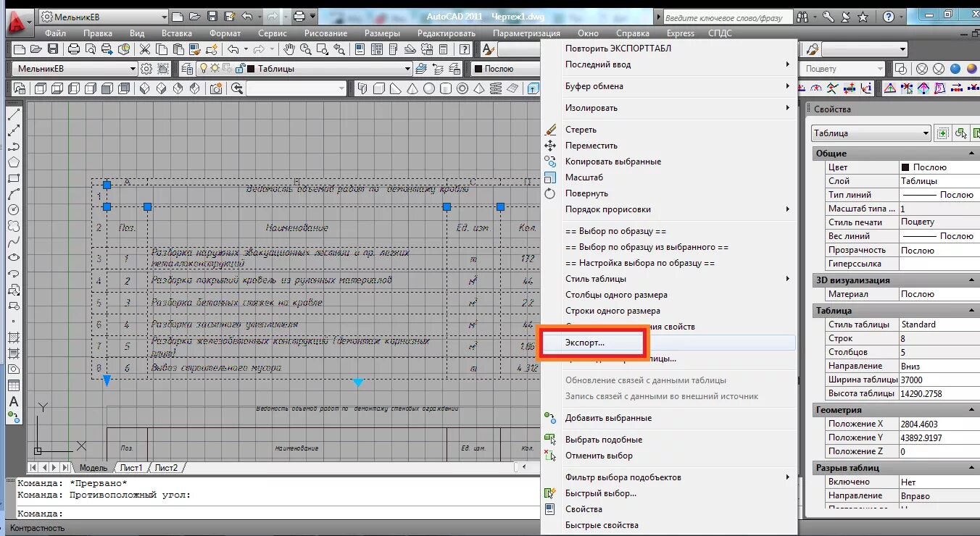Click the Save icon in quick access toolbar
980x536 pixels.
[212, 16]
